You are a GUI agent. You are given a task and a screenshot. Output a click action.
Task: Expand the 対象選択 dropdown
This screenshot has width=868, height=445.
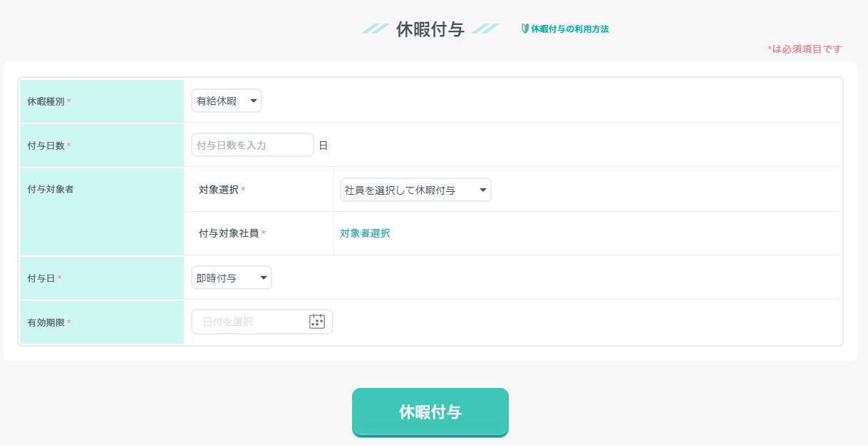(x=415, y=190)
